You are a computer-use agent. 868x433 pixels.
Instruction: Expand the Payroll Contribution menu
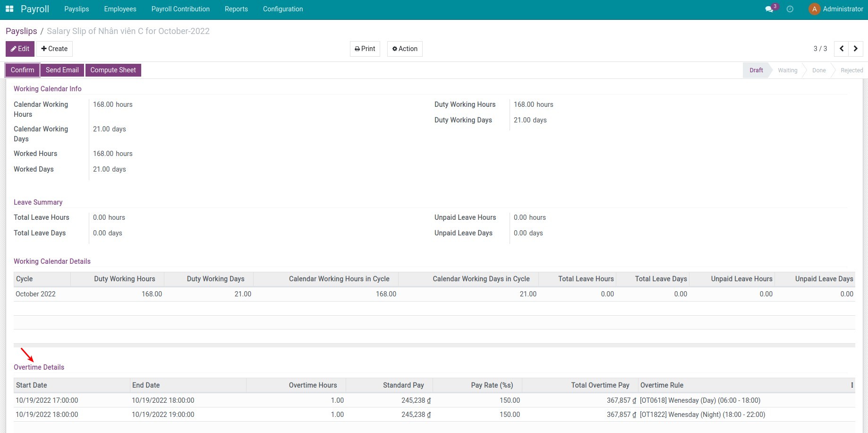coord(180,9)
